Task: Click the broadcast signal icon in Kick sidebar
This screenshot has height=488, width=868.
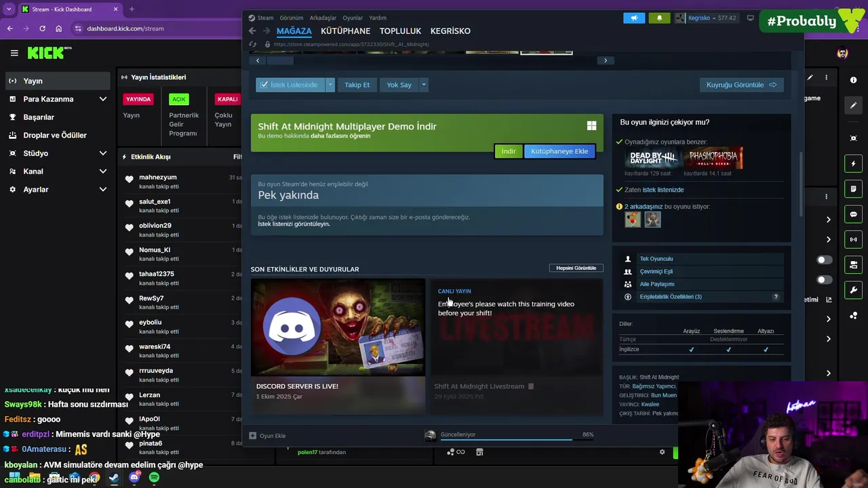Action: point(853,239)
